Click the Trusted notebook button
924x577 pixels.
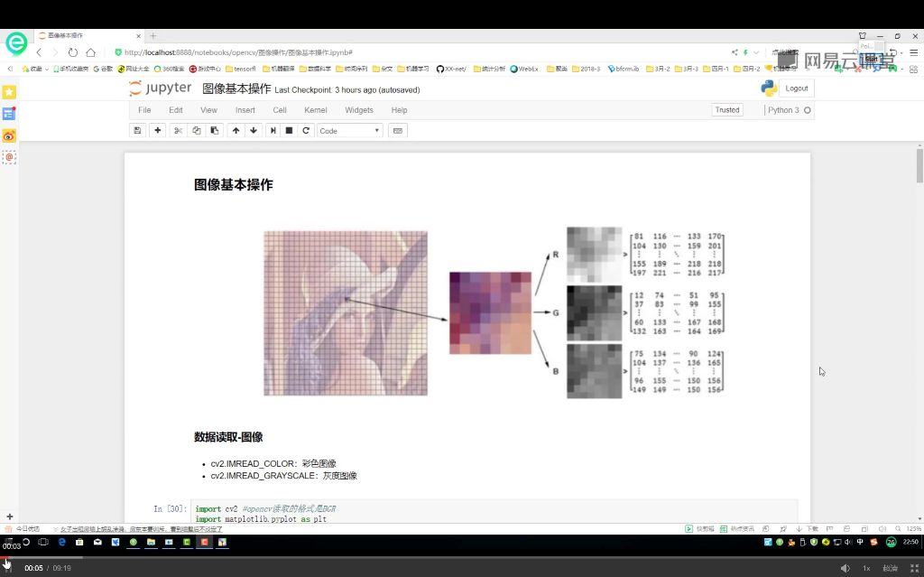pos(727,110)
